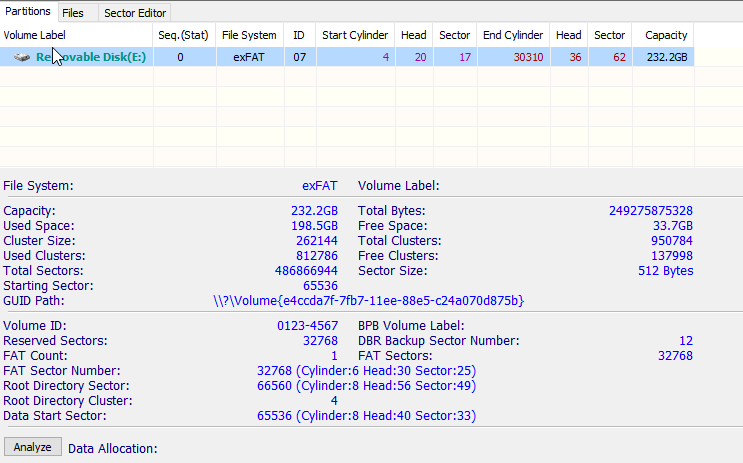Image resolution: width=743 pixels, height=463 pixels.
Task: Select the exFAT cell in partition row
Action: pyautogui.click(x=249, y=57)
